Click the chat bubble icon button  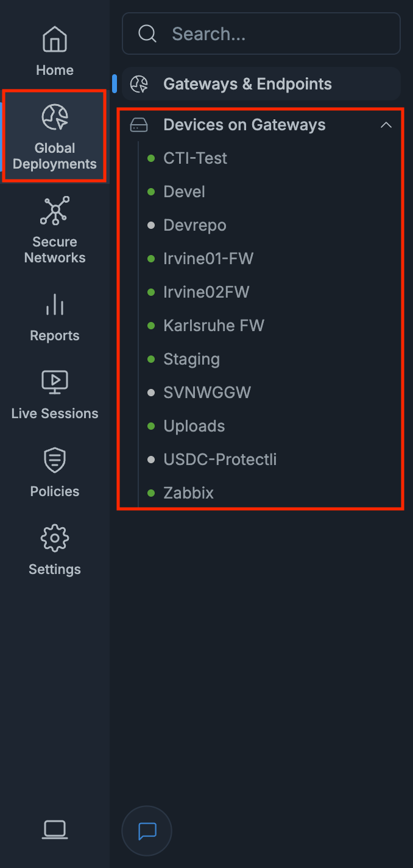[147, 831]
